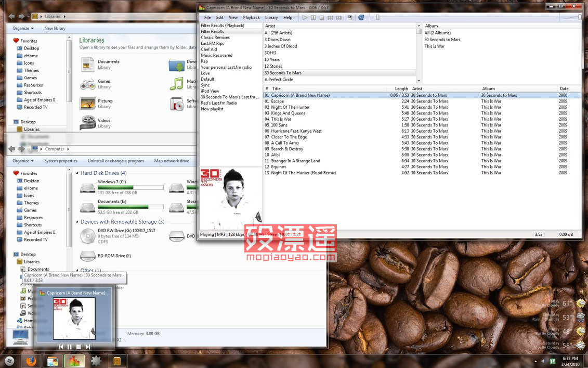588x368 pixels.
Task: Click the foobar2000 equalizer-bars taskbar icon
Action: tap(74, 361)
